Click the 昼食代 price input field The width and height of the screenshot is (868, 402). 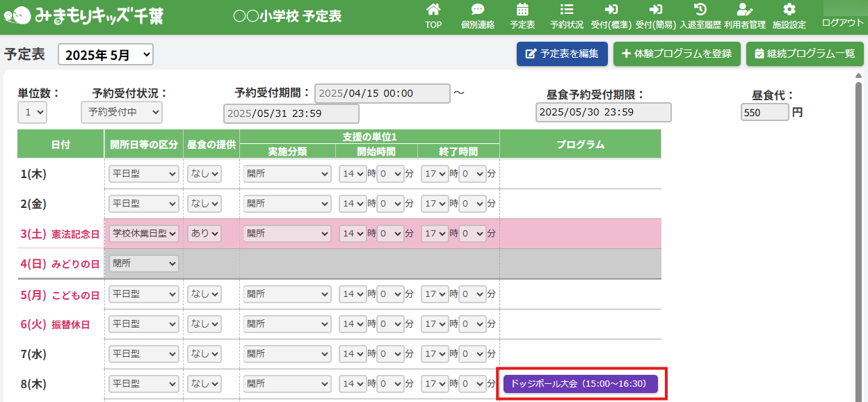[x=764, y=112]
